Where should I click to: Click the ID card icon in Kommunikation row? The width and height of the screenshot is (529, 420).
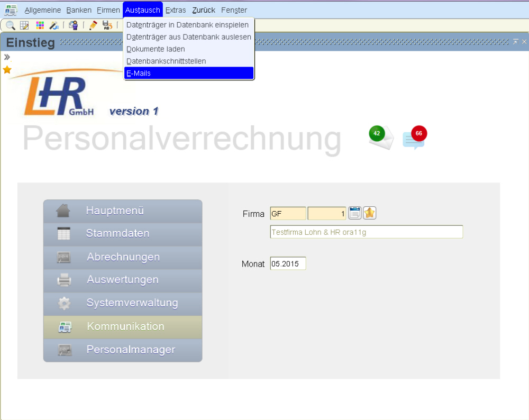tap(65, 326)
